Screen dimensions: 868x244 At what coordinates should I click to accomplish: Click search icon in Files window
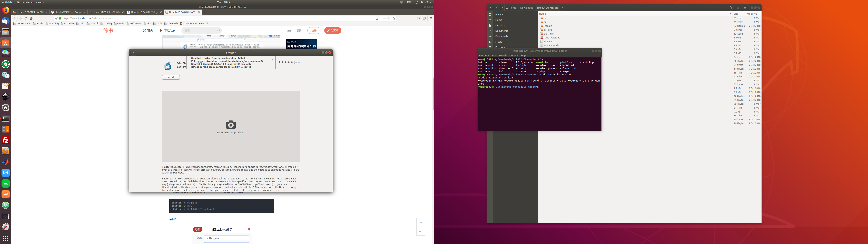tap(731, 8)
